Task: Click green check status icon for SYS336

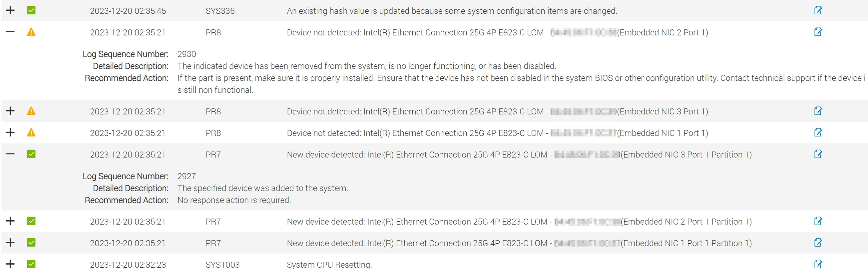Action: click(31, 10)
